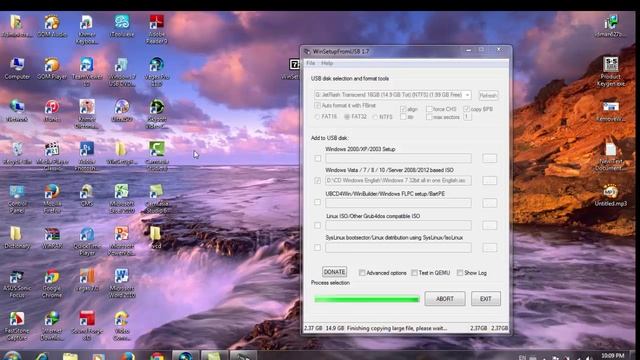Screen dimensions: 640x360
Task: Launch Media Player Classic shortcut
Action: tap(52, 156)
